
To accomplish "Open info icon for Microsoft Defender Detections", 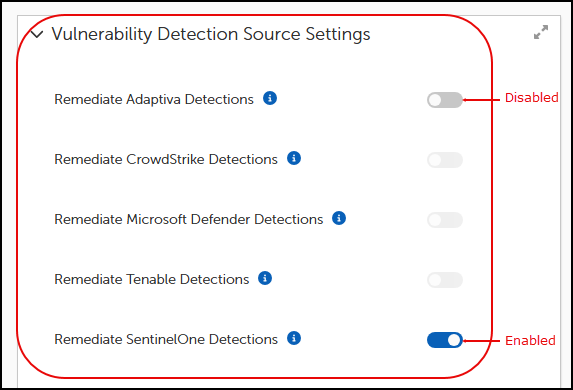I will click(339, 218).
